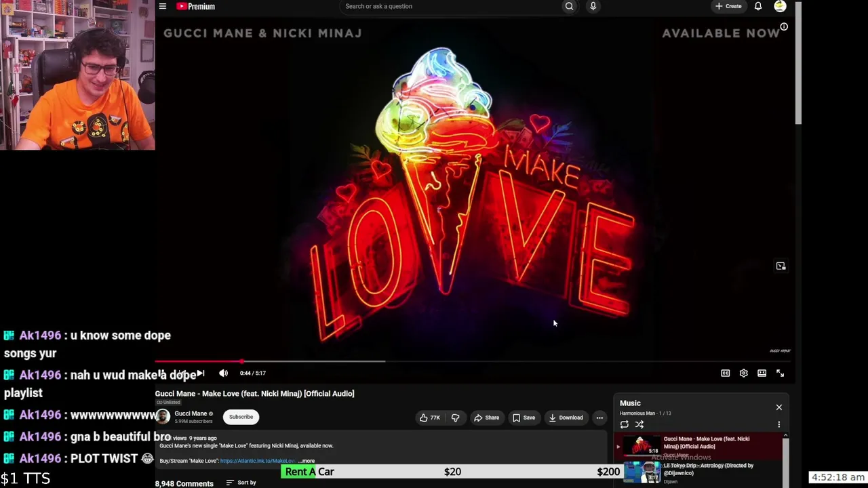Screen dimensions: 868x488
Task: Expand description with ...more
Action: click(x=306, y=461)
